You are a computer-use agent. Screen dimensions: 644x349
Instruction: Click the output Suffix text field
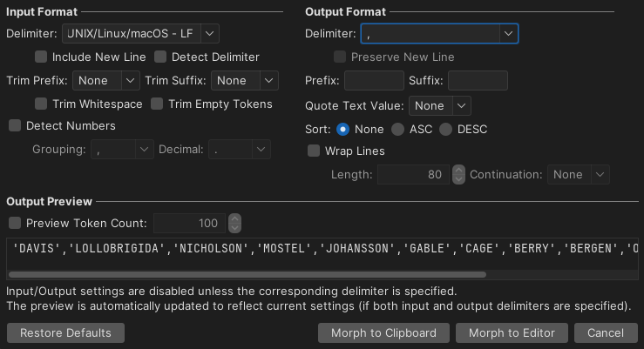[477, 81]
